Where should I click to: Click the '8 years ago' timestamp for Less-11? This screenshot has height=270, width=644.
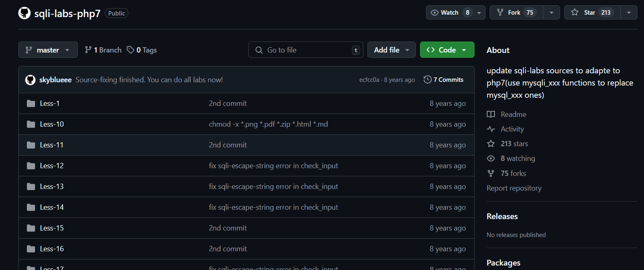click(448, 145)
